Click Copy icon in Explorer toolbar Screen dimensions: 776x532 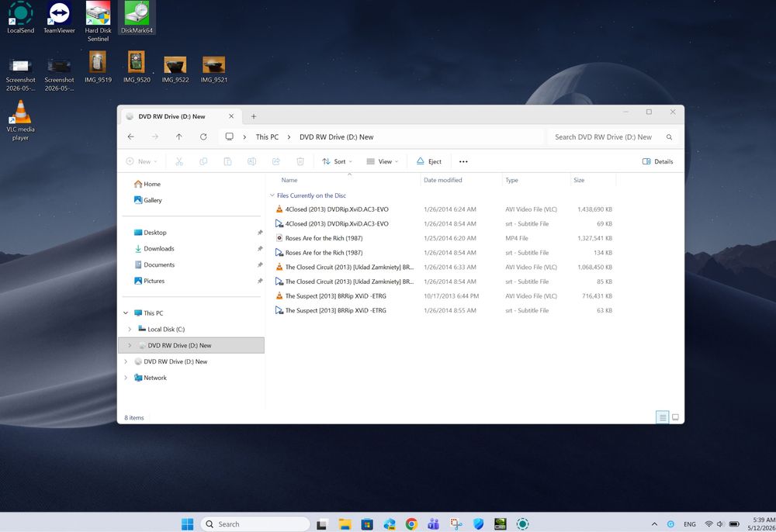coord(203,161)
